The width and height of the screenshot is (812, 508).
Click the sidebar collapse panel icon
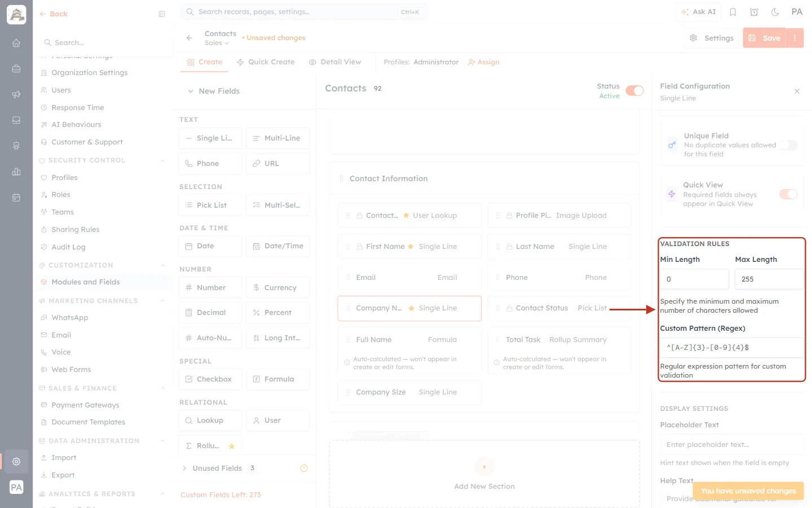tap(162, 14)
